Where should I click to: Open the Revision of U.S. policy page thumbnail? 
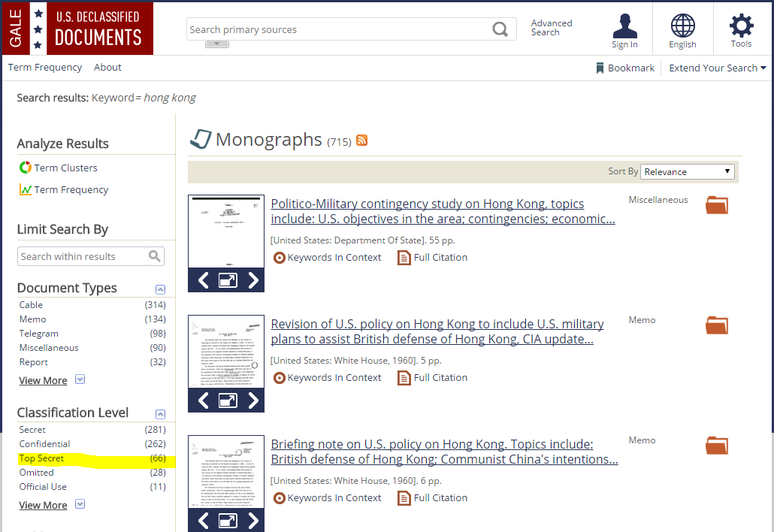[226, 352]
